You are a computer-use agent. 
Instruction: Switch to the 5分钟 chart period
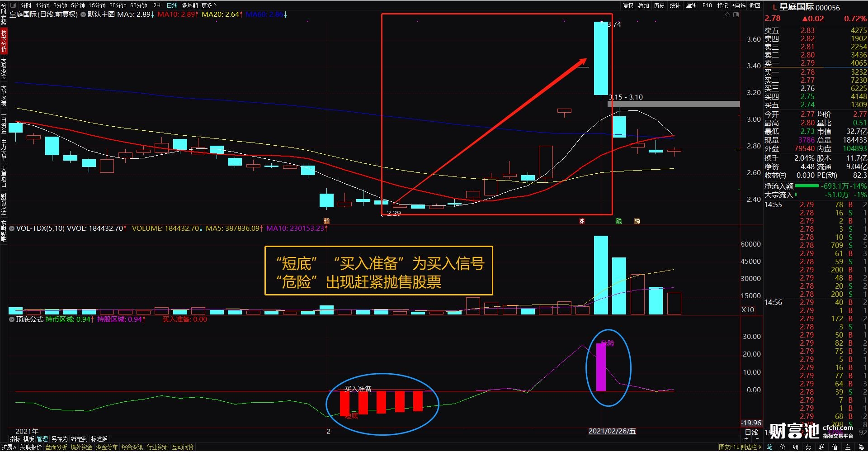(x=78, y=5)
